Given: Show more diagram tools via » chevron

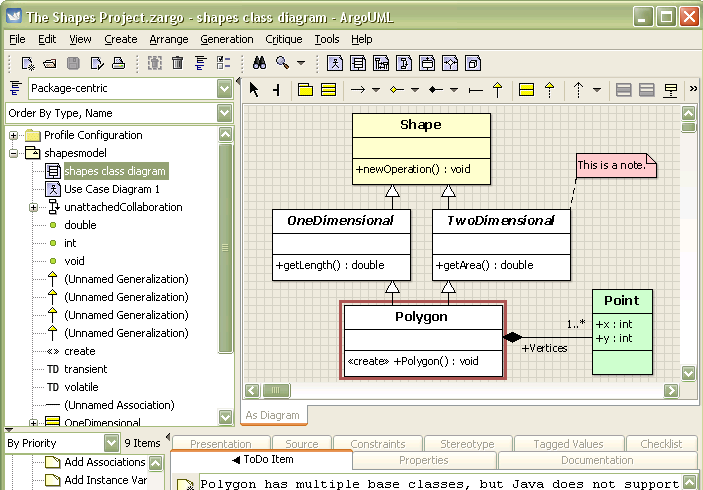Looking at the screenshot, I should (693, 89).
